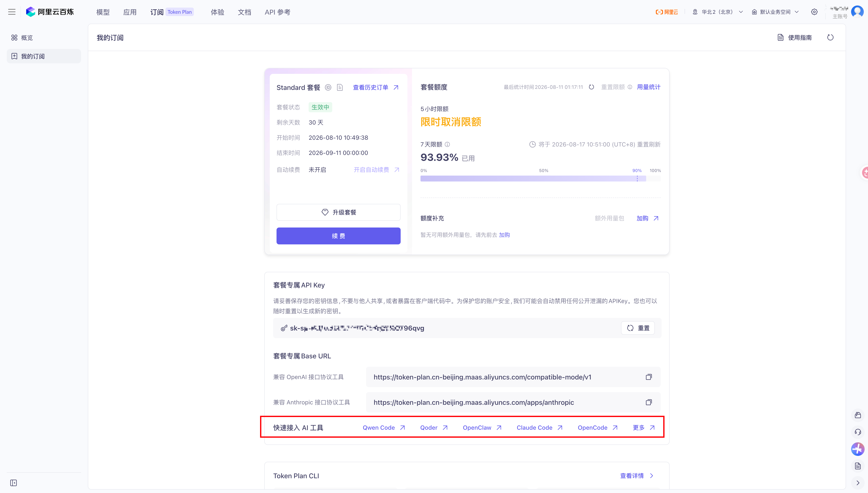Click the 93.93% usage value
Image resolution: width=868 pixels, height=493 pixels.
439,157
